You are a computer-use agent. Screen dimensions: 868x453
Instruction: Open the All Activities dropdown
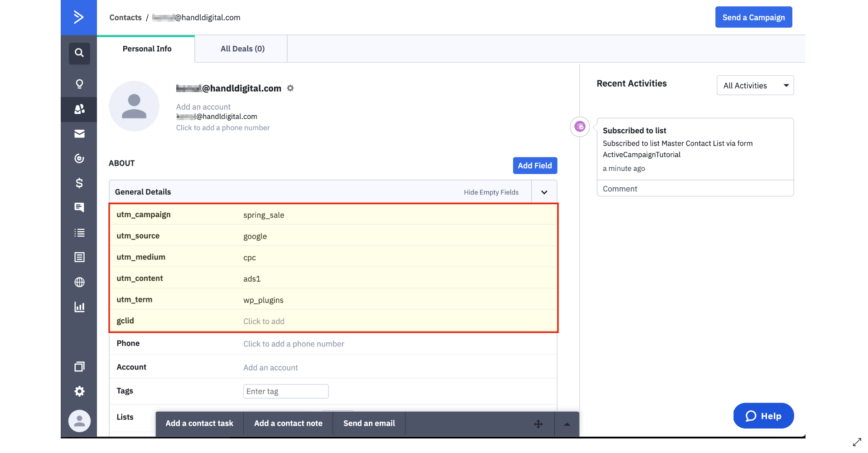click(755, 85)
